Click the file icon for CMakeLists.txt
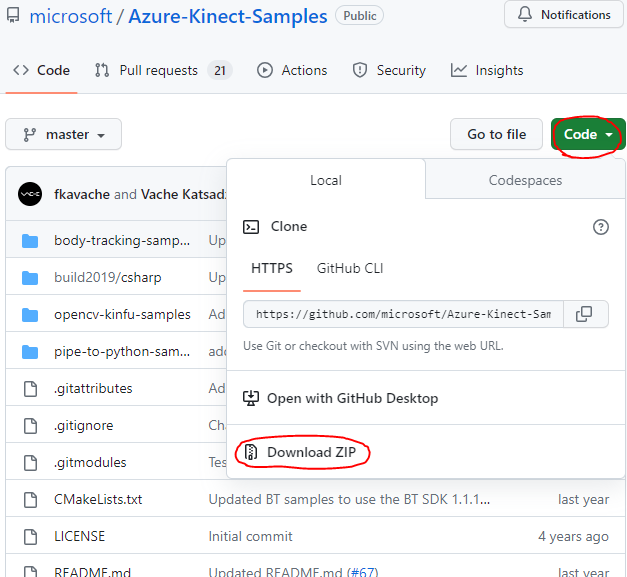This screenshot has height=577, width=627. 30,500
